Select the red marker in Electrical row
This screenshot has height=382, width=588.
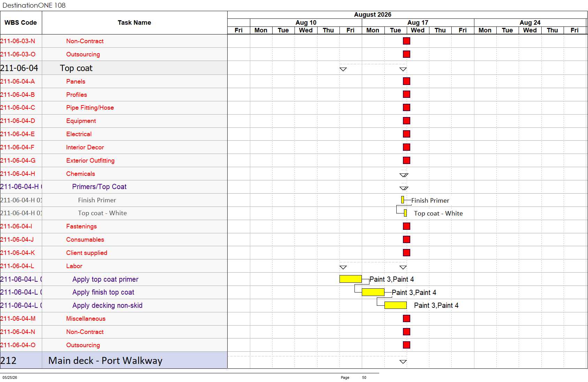[406, 134]
